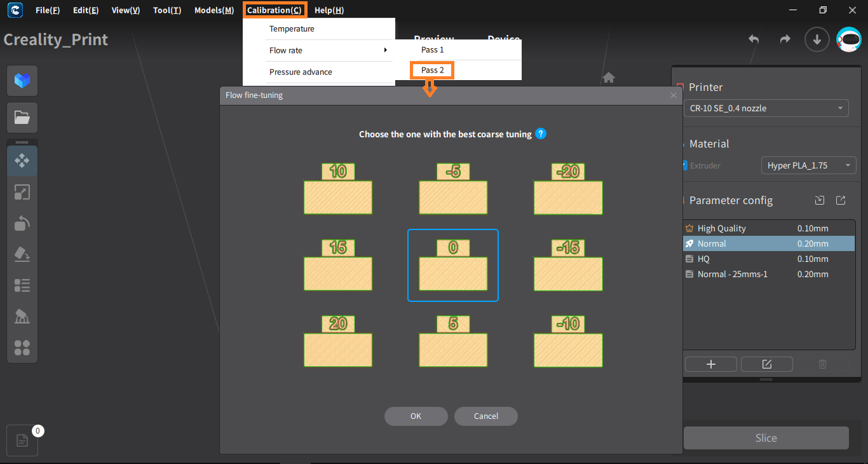Select the Rotate tool icon
868x464 pixels.
[22, 223]
